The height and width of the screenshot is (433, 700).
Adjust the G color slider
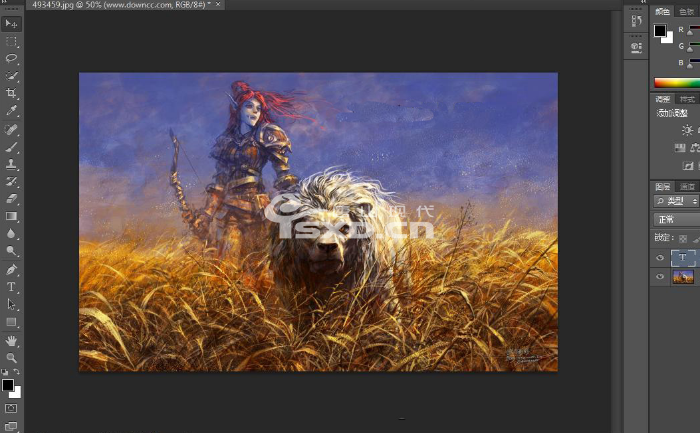(x=690, y=49)
